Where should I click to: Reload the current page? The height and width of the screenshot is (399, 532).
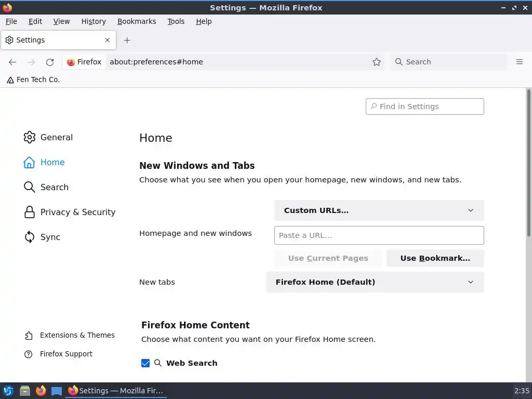point(50,62)
